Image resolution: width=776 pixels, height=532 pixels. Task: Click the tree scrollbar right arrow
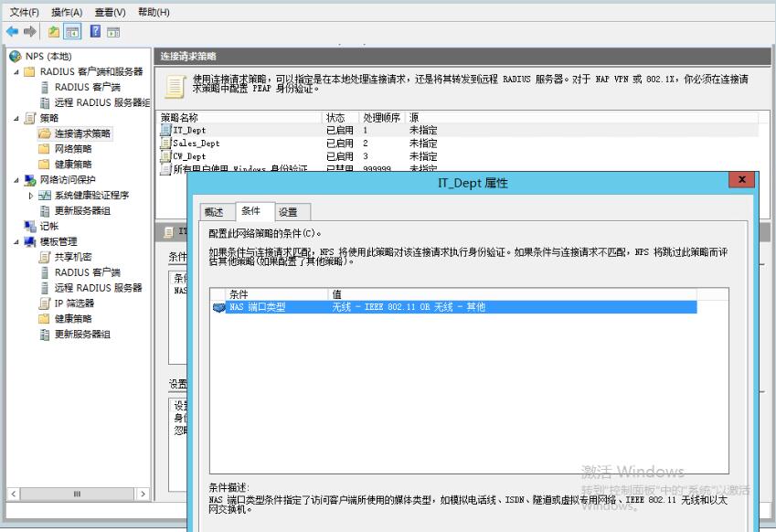[143, 494]
